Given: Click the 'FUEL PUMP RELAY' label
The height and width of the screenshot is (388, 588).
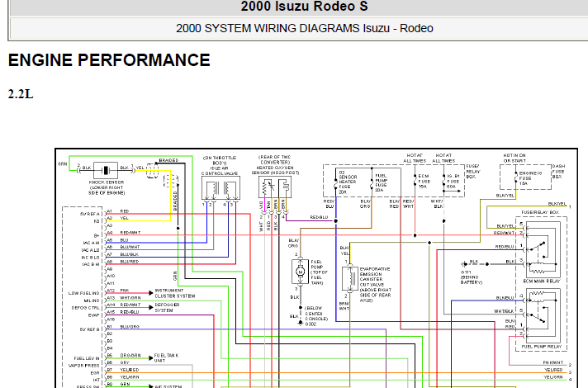Looking at the screenshot, I should [542, 347].
